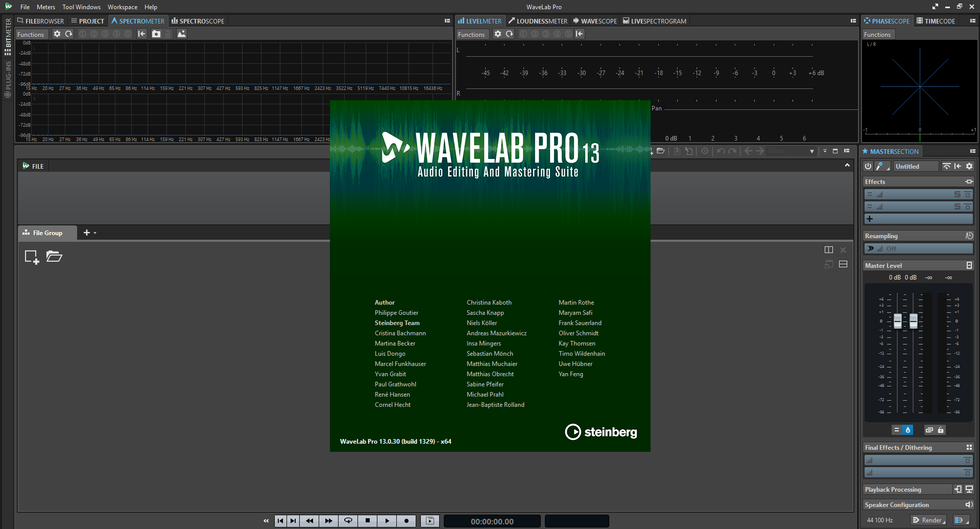Toggle loop playback in the transport bar
The image size is (980, 529).
348,521
